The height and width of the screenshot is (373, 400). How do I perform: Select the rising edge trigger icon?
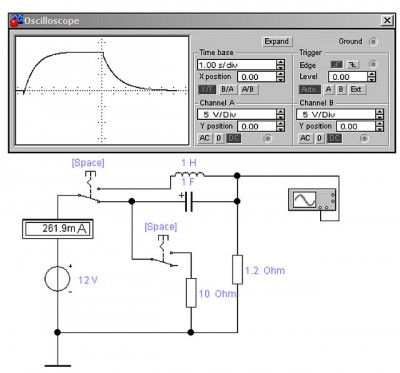336,64
